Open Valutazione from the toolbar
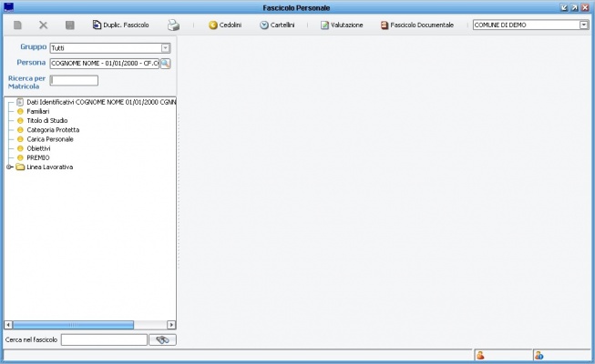The width and height of the screenshot is (595, 364). (342, 25)
